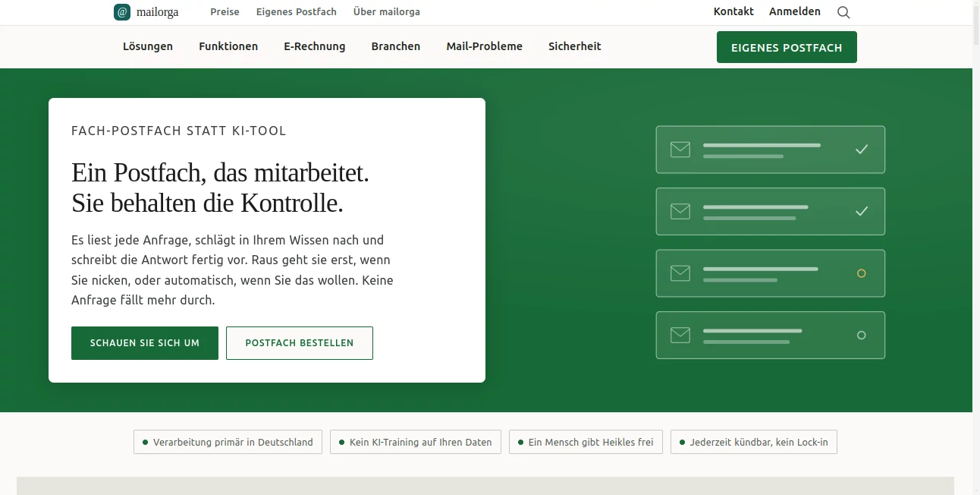Open the Sicherheit menu item
Viewport: 980px width, 495px height.
tap(575, 46)
